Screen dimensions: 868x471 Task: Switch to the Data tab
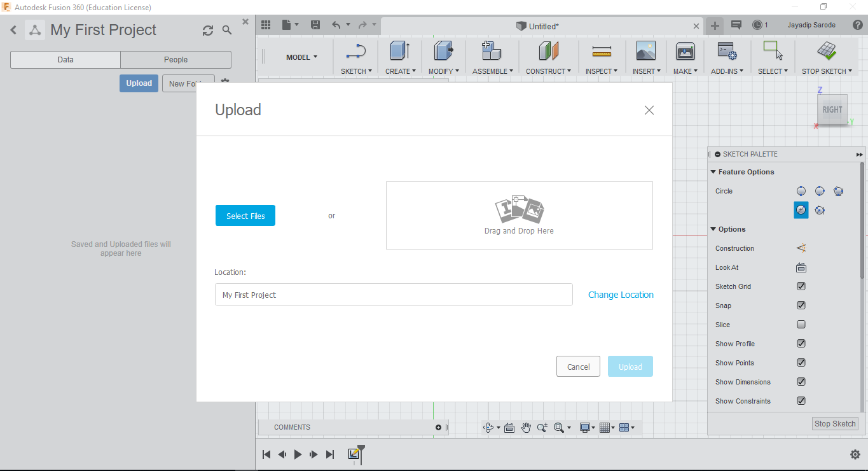(65, 60)
